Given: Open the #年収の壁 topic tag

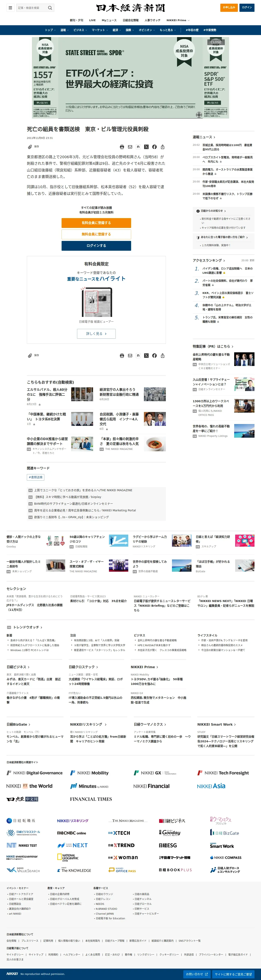Looking at the screenshot, I should pyautogui.click(x=192, y=30).
